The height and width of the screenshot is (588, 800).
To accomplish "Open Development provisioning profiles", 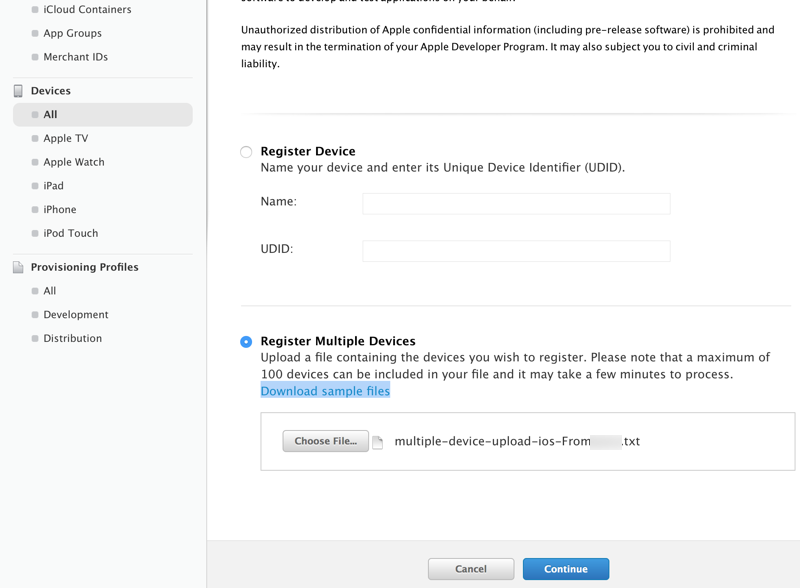I will pyautogui.click(x=75, y=315).
